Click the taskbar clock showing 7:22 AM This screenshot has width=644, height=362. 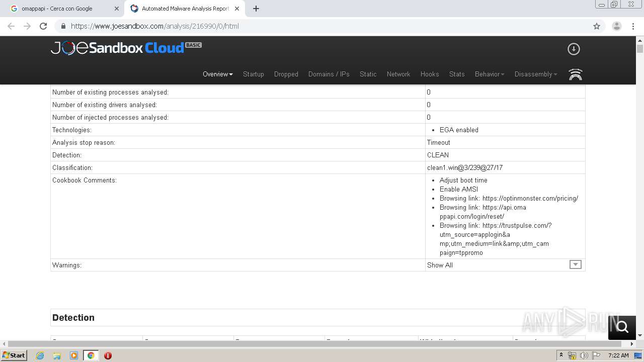(x=618, y=355)
